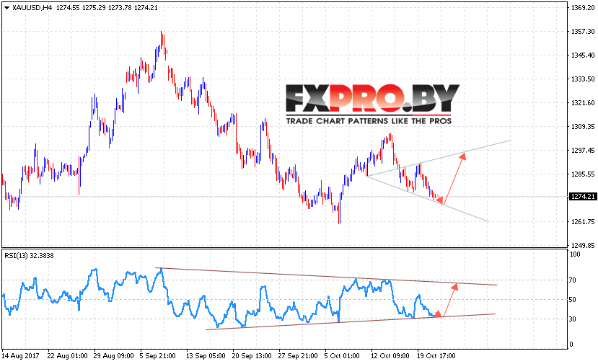Select the RSI 70 level label
Image resolution: width=598 pixels, height=364 pixels.
click(x=573, y=280)
